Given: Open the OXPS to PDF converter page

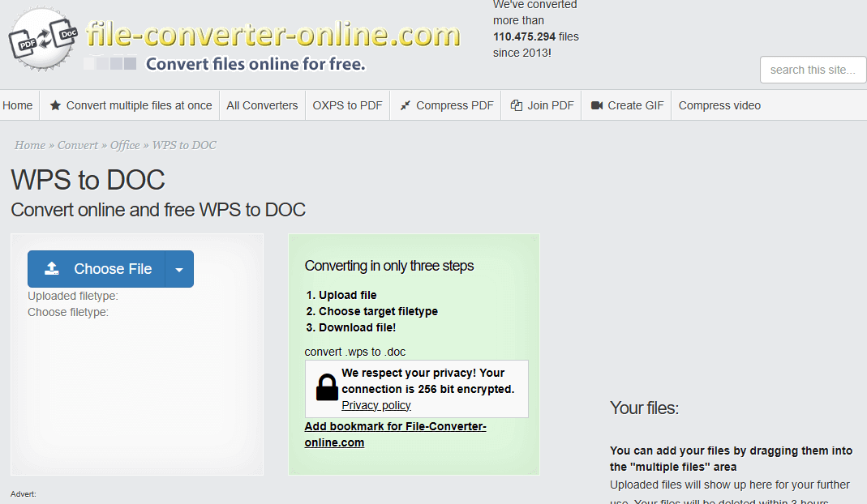Looking at the screenshot, I should 347,105.
